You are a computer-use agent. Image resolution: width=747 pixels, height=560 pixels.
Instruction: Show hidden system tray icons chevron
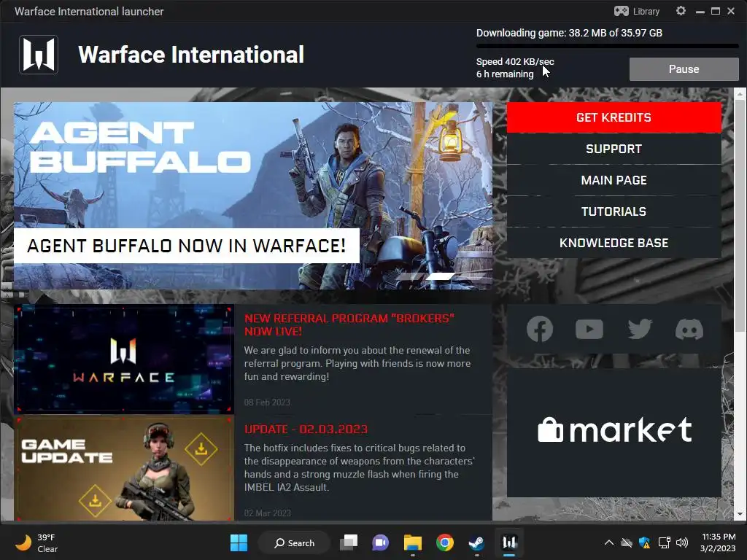(x=609, y=542)
